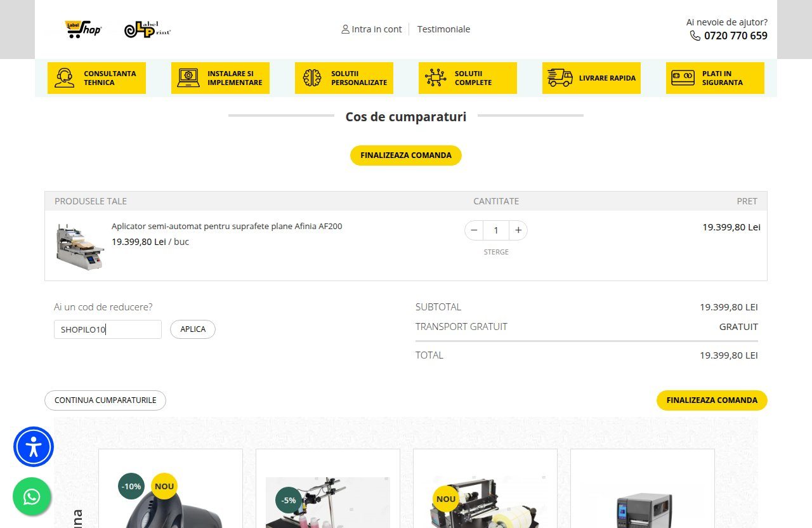Click the Instalare si Implementare laptop icon
Image resolution: width=812 pixels, height=528 pixels.
click(188, 78)
